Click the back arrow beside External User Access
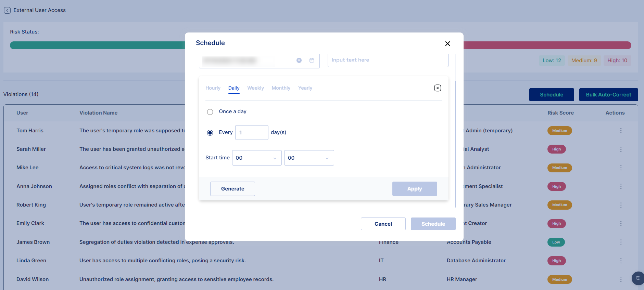This screenshot has height=290, width=644. tap(7, 10)
